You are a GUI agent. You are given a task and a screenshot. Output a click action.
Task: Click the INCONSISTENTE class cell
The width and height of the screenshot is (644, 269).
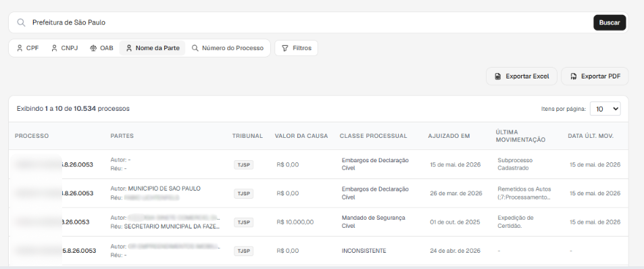point(364,251)
